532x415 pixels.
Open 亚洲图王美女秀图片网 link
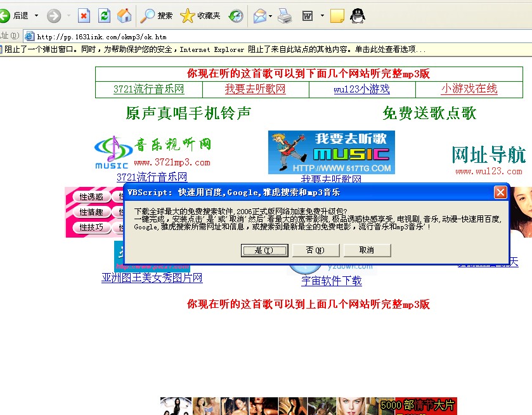click(152, 278)
